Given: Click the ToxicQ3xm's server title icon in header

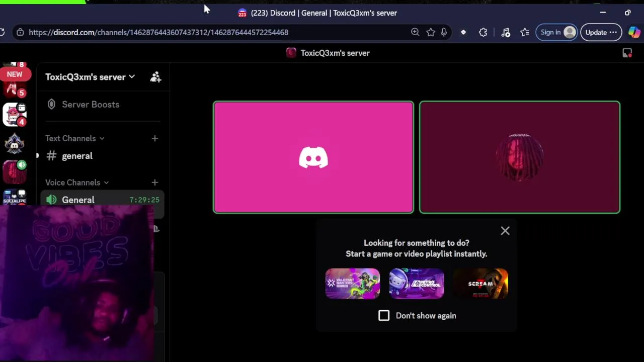Looking at the screenshot, I should pyautogui.click(x=291, y=53).
